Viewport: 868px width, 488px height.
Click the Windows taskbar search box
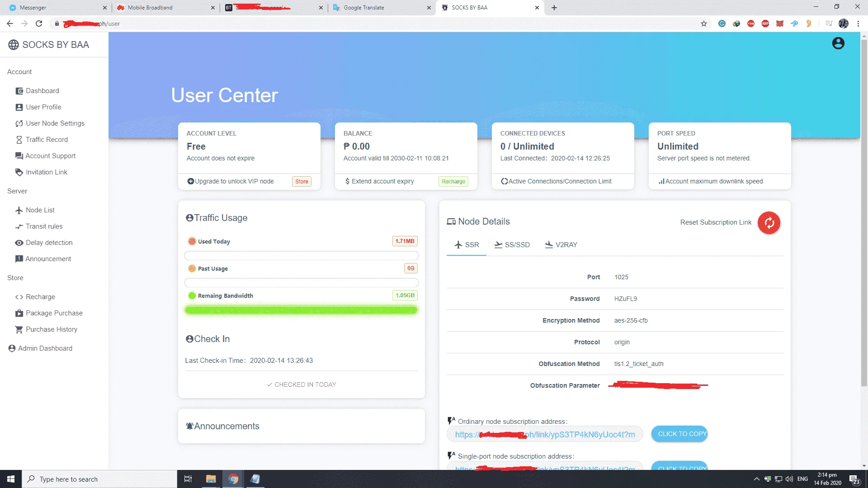99,479
